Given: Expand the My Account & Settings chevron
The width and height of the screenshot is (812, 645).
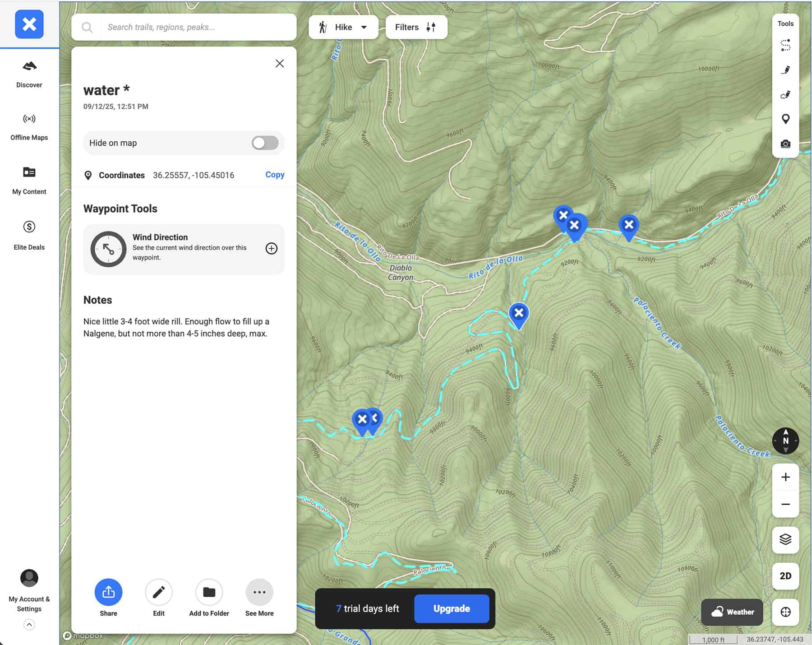Looking at the screenshot, I should click(29, 625).
